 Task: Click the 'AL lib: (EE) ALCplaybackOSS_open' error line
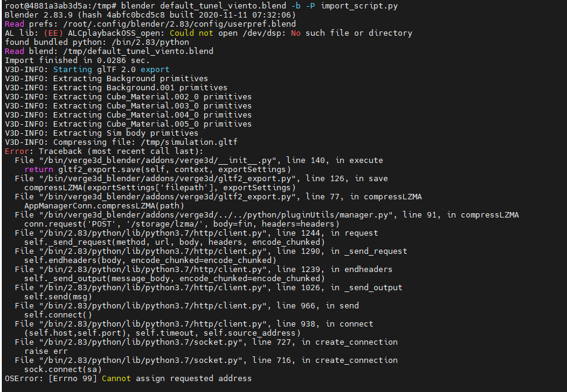pos(208,33)
